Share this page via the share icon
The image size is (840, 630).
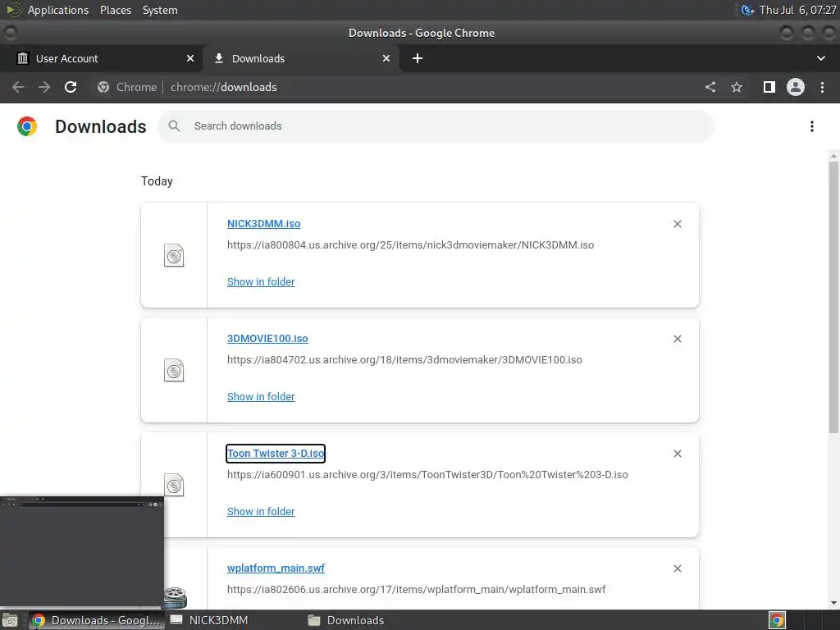[x=710, y=87]
